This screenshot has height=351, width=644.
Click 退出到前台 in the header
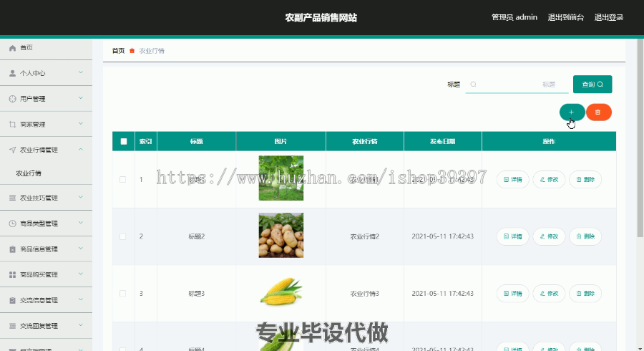tap(565, 17)
